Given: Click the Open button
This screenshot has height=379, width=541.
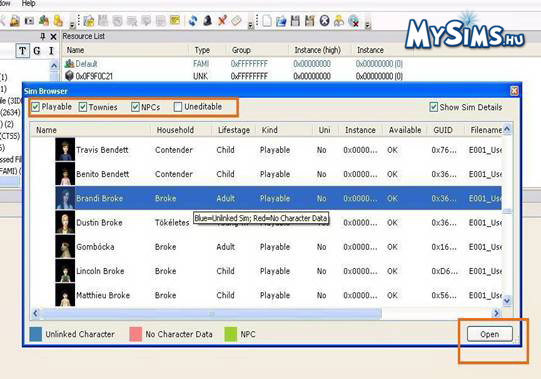Looking at the screenshot, I should [x=490, y=334].
